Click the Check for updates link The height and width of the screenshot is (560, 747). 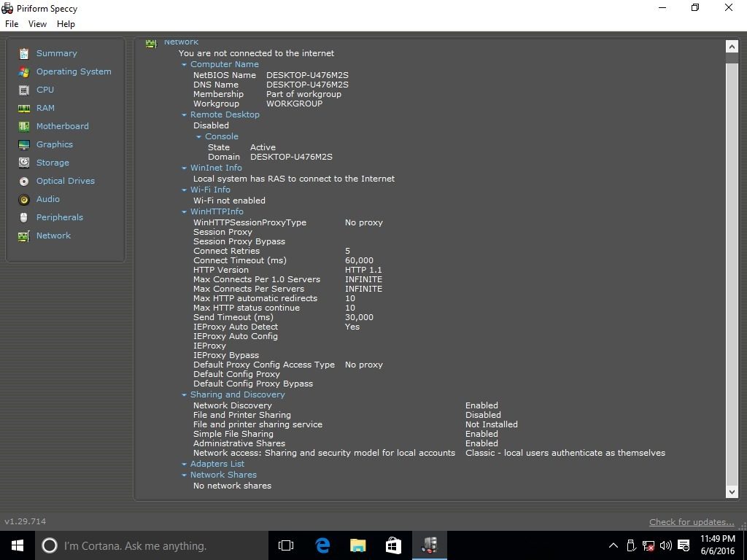[x=692, y=522]
